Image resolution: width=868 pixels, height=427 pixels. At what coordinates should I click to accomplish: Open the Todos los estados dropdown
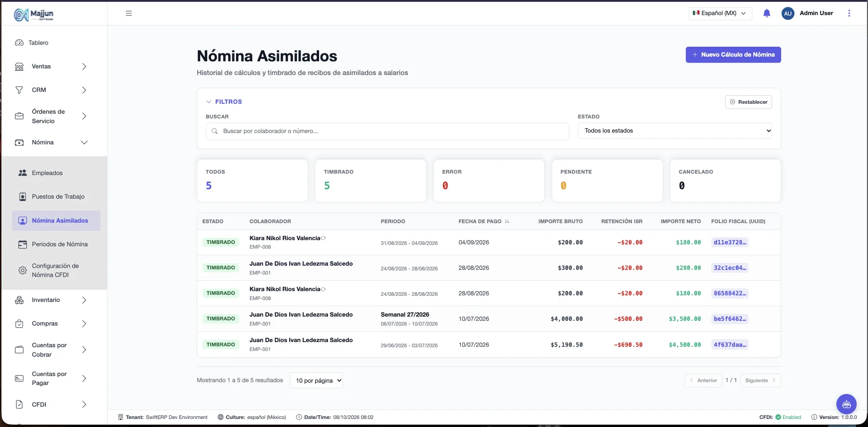click(675, 131)
